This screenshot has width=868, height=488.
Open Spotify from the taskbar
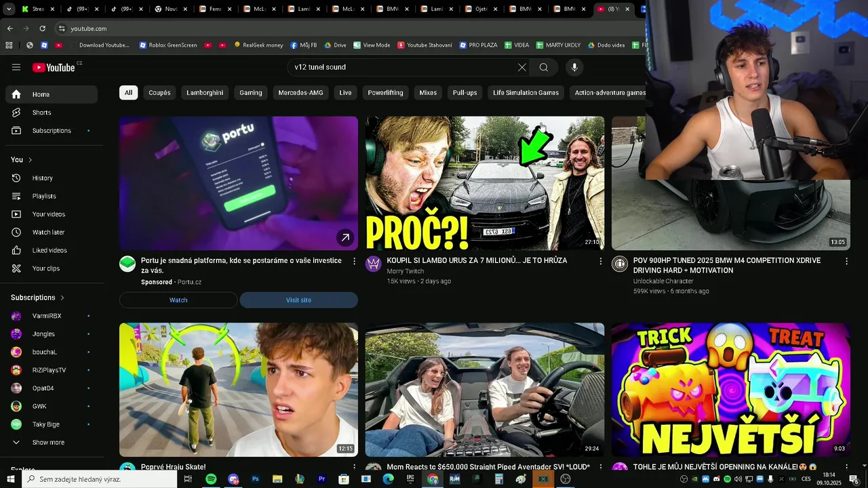(x=211, y=479)
